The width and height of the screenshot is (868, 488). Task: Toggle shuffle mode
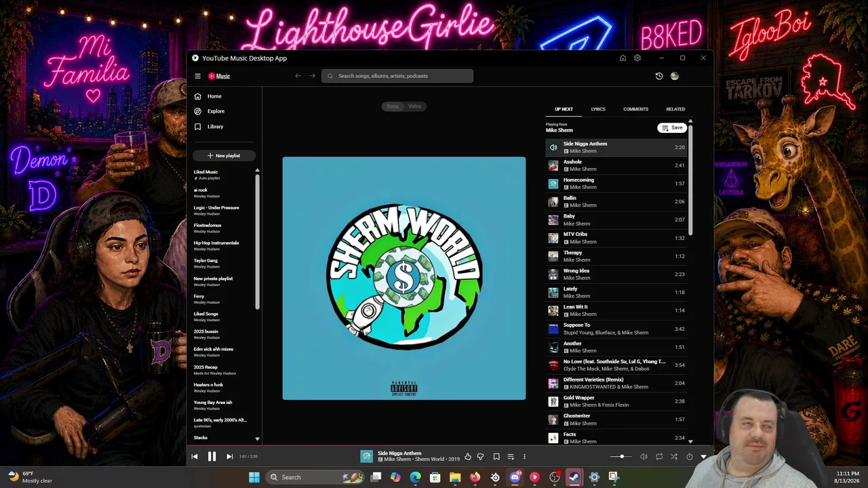[674, 457]
